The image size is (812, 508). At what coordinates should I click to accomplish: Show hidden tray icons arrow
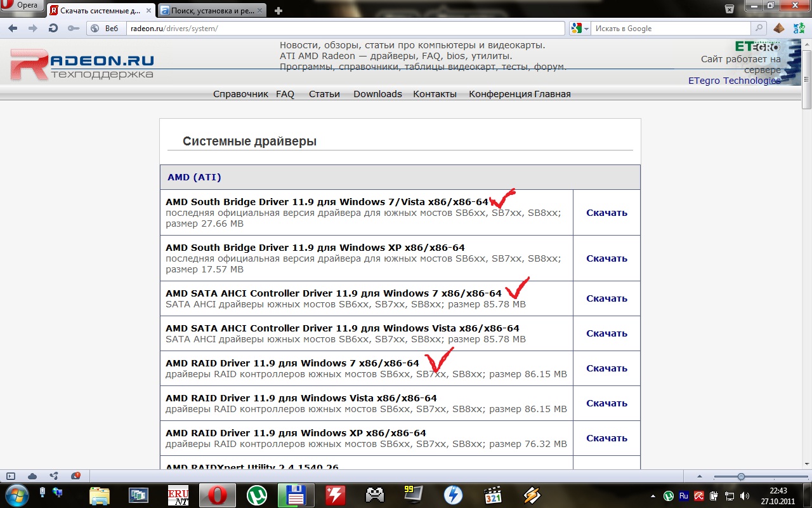pyautogui.click(x=653, y=495)
